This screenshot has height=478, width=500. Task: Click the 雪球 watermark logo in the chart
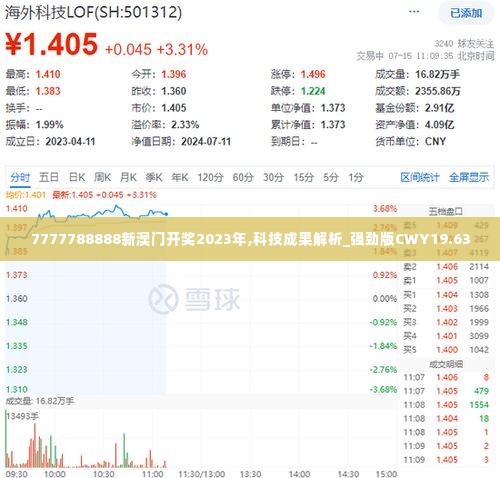click(194, 299)
